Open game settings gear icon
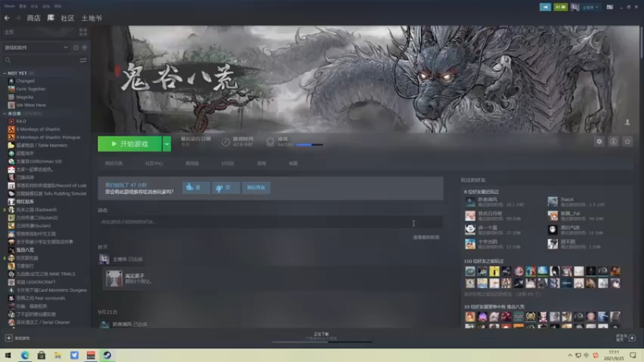This screenshot has width=644, height=362. [x=599, y=142]
